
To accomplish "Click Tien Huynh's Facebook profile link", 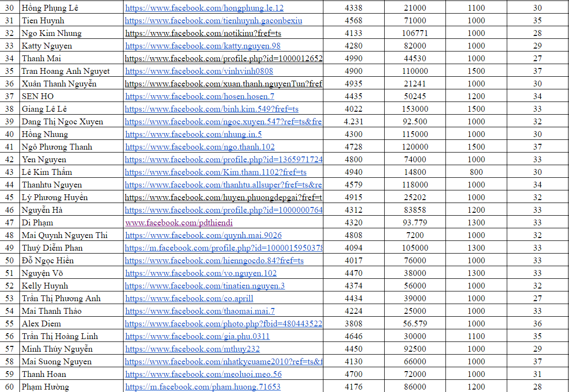I will coord(213,21).
